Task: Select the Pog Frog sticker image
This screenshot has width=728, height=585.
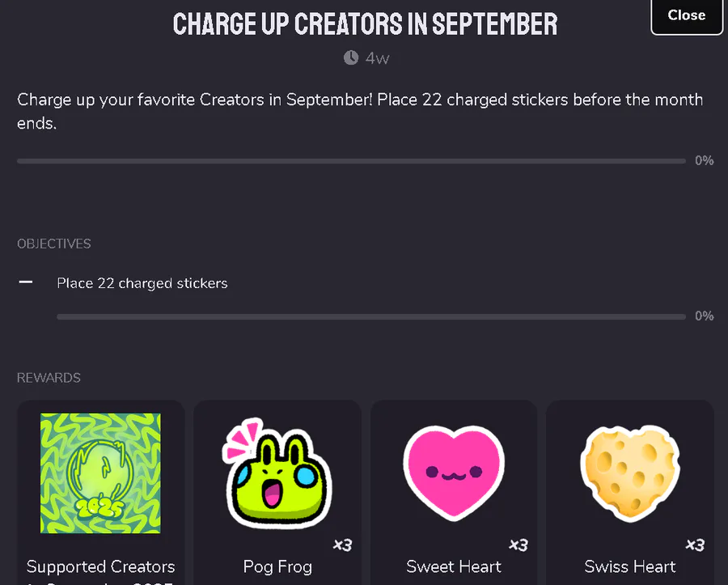Action: [x=277, y=473]
